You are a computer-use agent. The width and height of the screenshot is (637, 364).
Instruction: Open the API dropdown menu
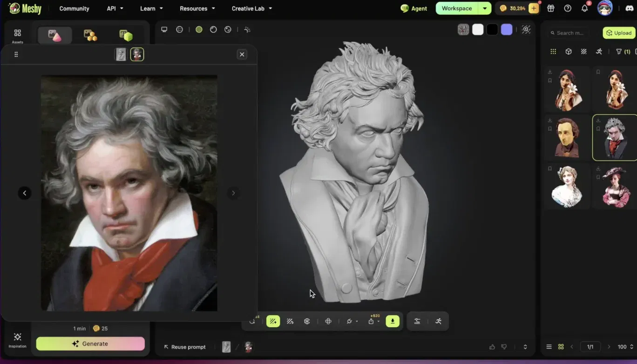pos(115,8)
